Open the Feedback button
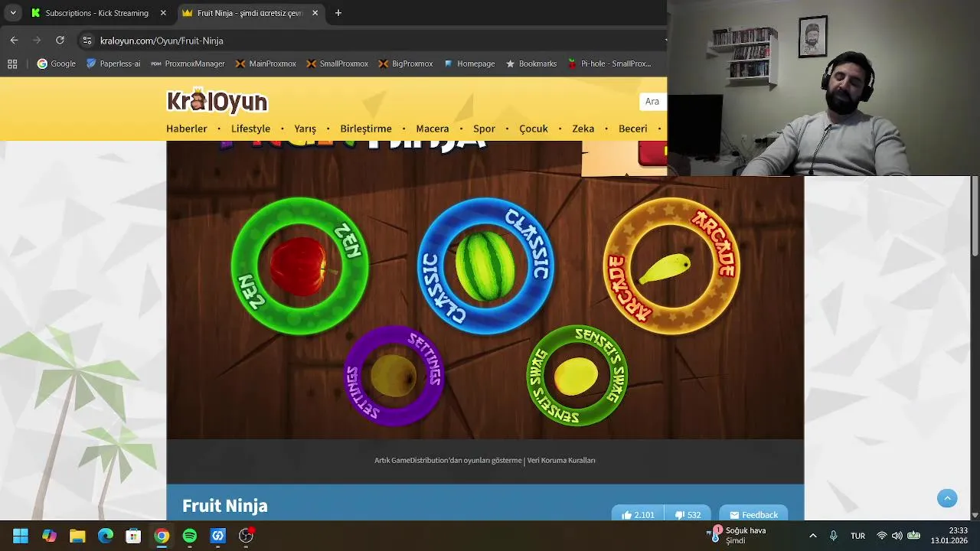The height and width of the screenshot is (551, 980). [x=753, y=515]
